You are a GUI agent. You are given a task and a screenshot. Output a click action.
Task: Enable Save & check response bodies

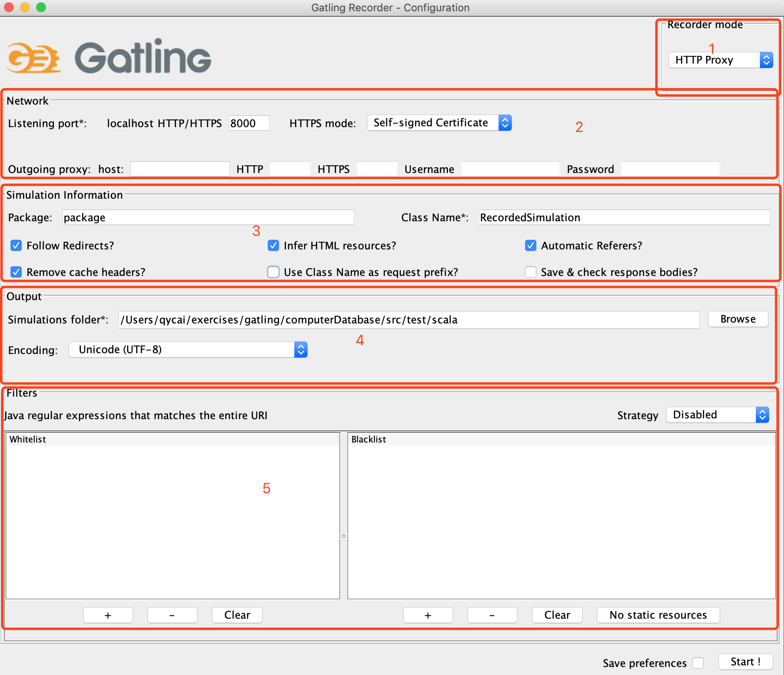(530, 272)
